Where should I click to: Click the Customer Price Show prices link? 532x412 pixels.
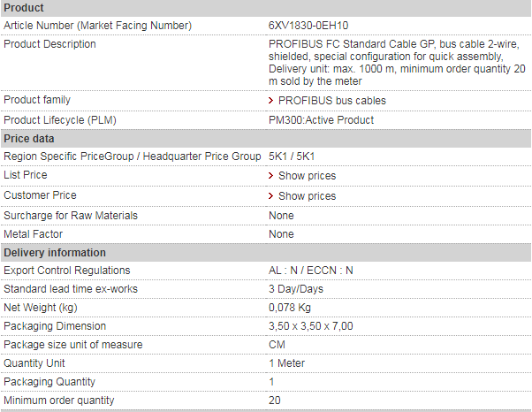[x=307, y=196]
